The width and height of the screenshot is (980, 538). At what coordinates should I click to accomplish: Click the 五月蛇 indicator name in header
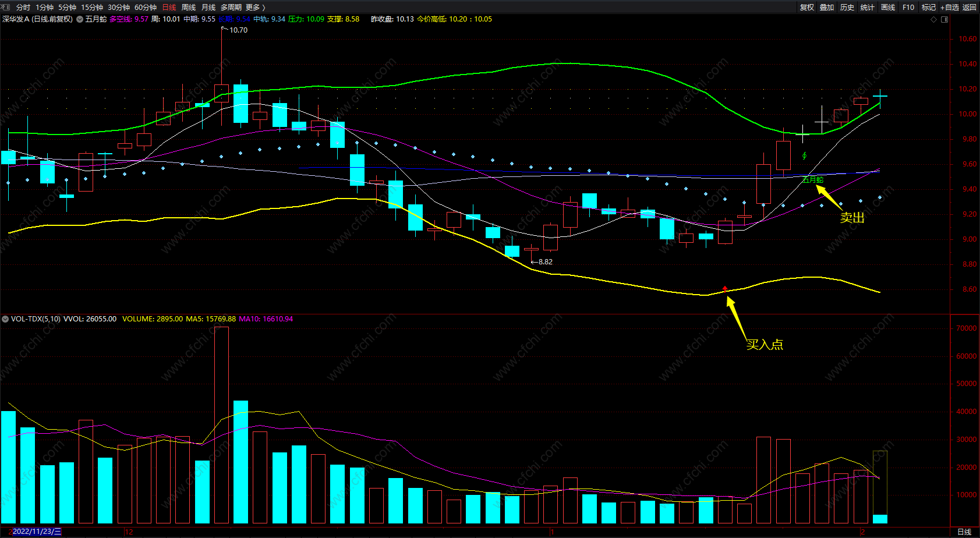[96, 19]
